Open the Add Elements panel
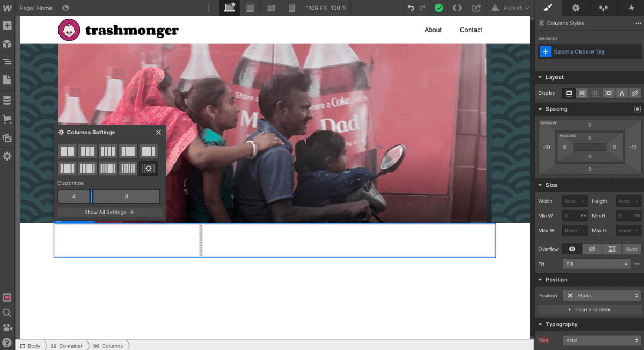 click(7, 26)
